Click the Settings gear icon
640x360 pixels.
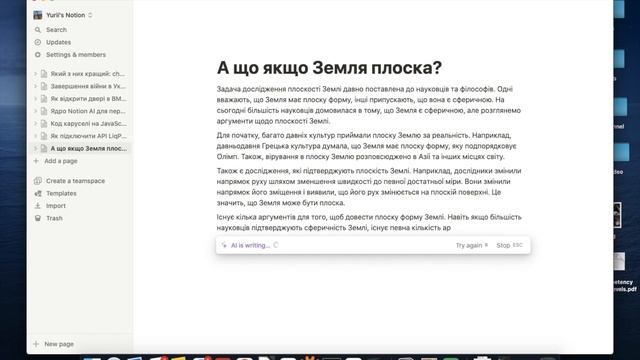(38, 55)
